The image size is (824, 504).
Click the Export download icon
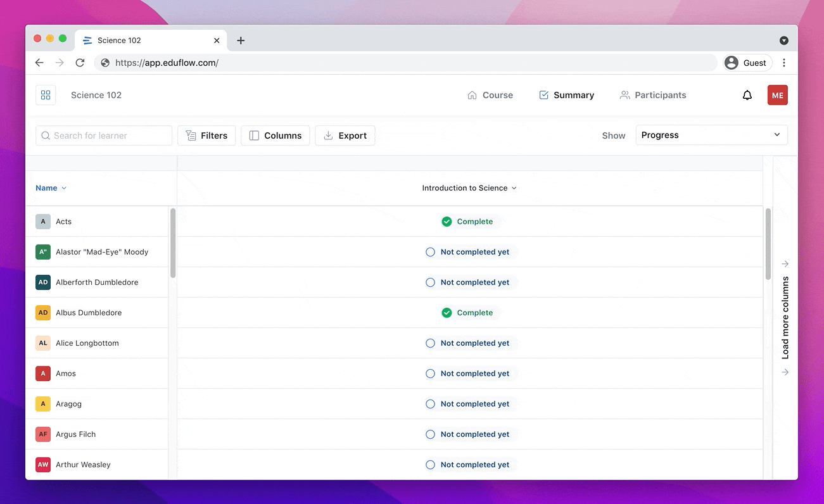[x=328, y=135]
